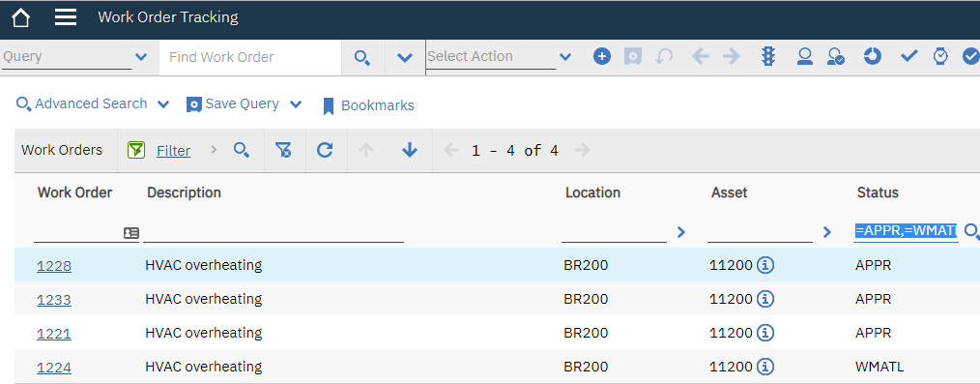Click the Save Work Order icon

pos(633,57)
